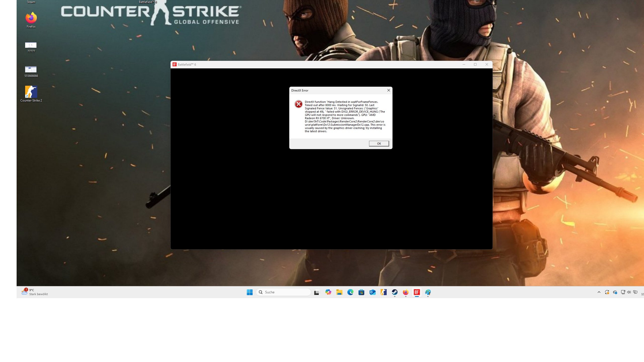The image size is (644, 362).
Task: Open File Explorer from the taskbar
Action: pos(339,292)
